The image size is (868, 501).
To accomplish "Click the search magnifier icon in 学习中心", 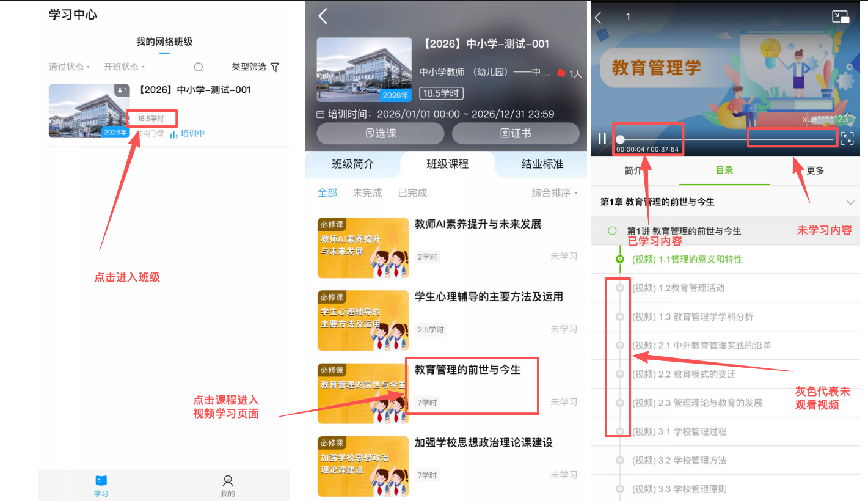I will pyautogui.click(x=199, y=67).
